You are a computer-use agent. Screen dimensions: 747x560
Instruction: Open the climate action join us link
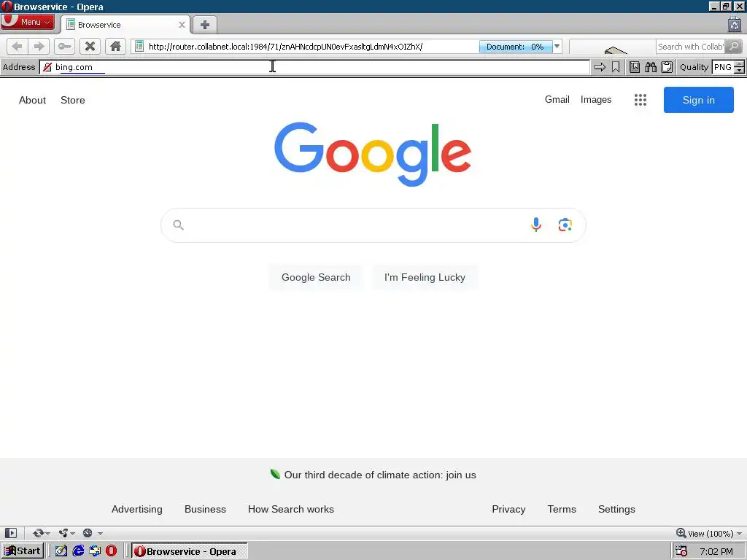379,475
